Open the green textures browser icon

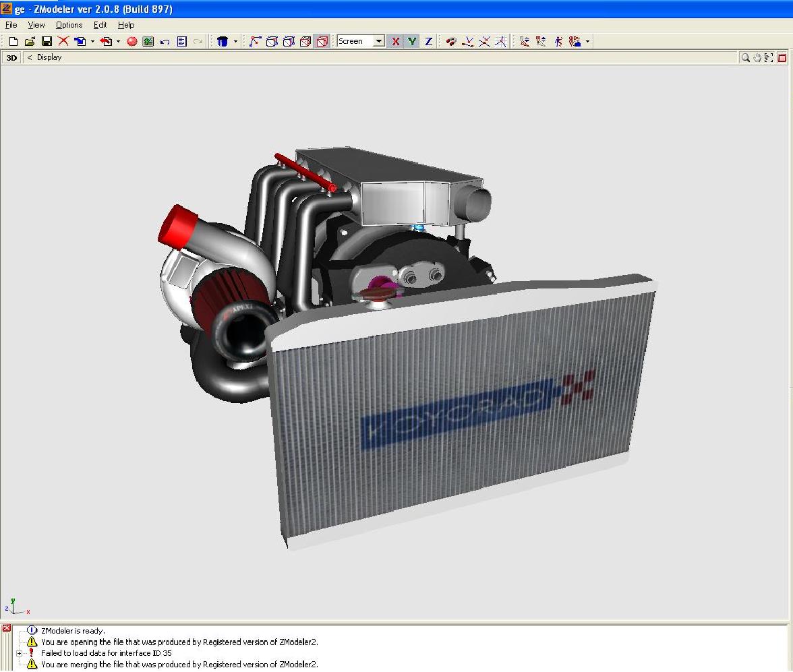click(x=148, y=42)
